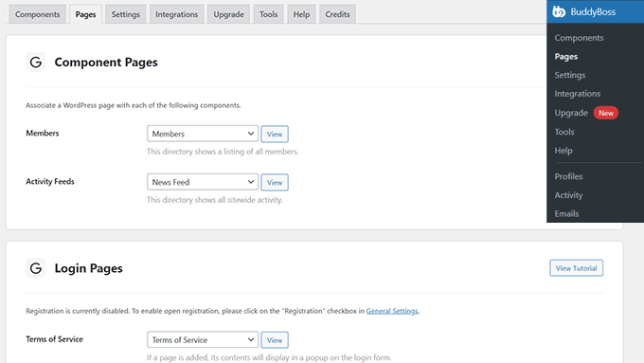
Task: Click the Component Pages section icon
Action: coord(36,62)
